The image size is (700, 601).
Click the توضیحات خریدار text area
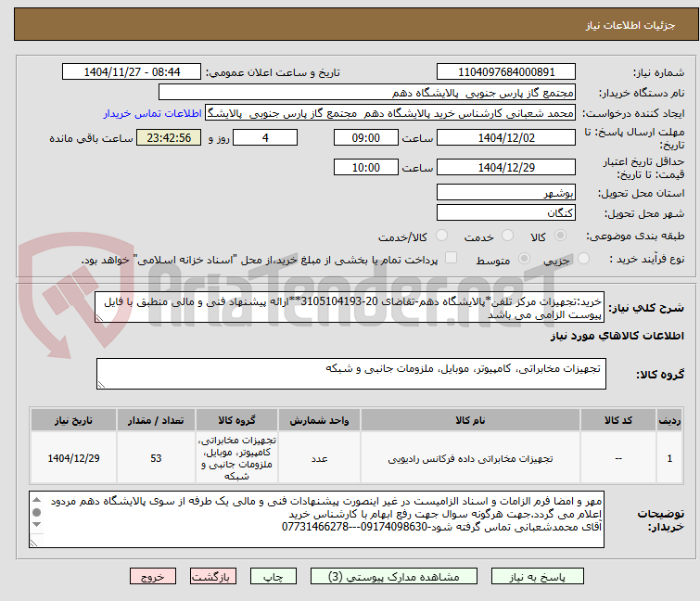click(316, 519)
